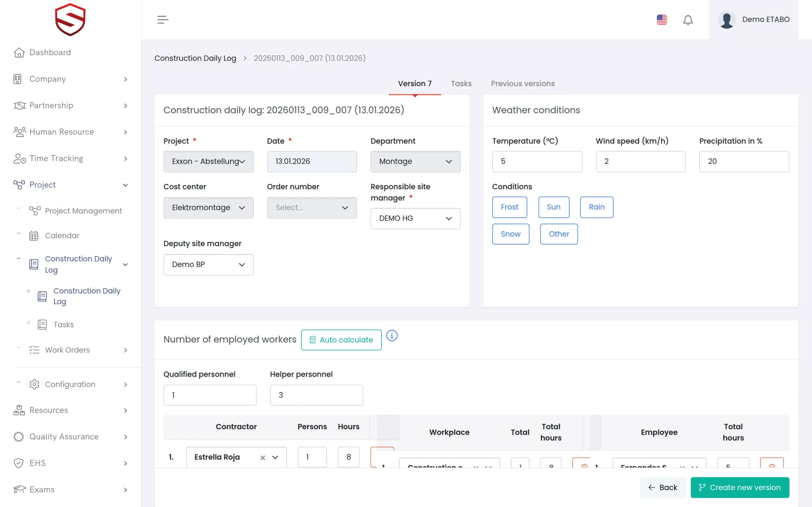Toggle the Sun weather condition
Screen dimensions: 812x507
(553, 207)
